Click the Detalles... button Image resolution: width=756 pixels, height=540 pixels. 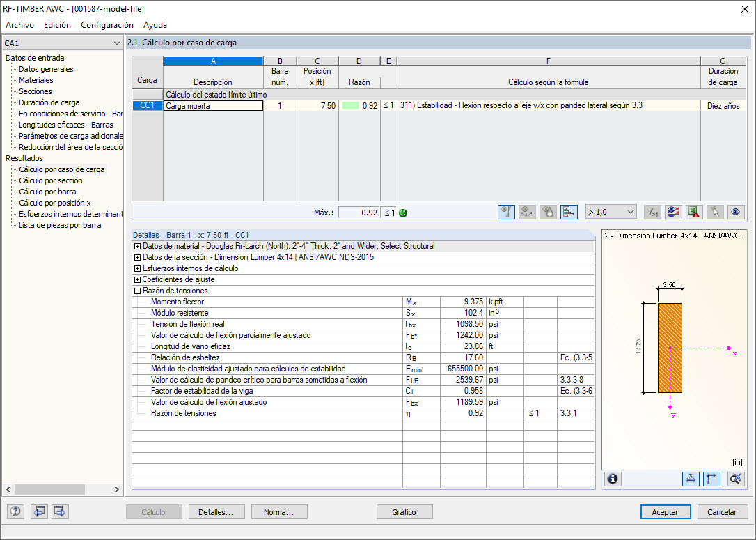(x=216, y=512)
